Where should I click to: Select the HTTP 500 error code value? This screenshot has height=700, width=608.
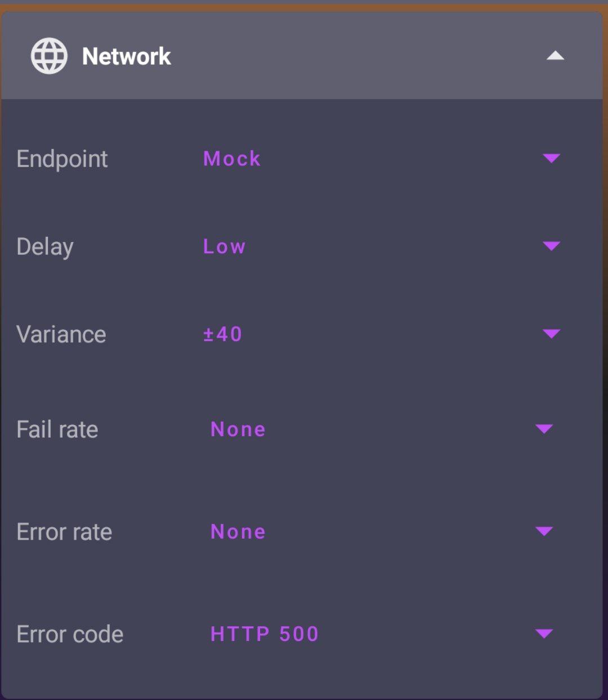click(264, 634)
